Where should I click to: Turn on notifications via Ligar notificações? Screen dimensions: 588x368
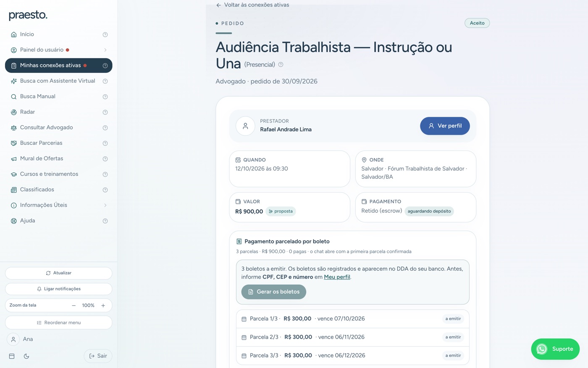click(58, 289)
